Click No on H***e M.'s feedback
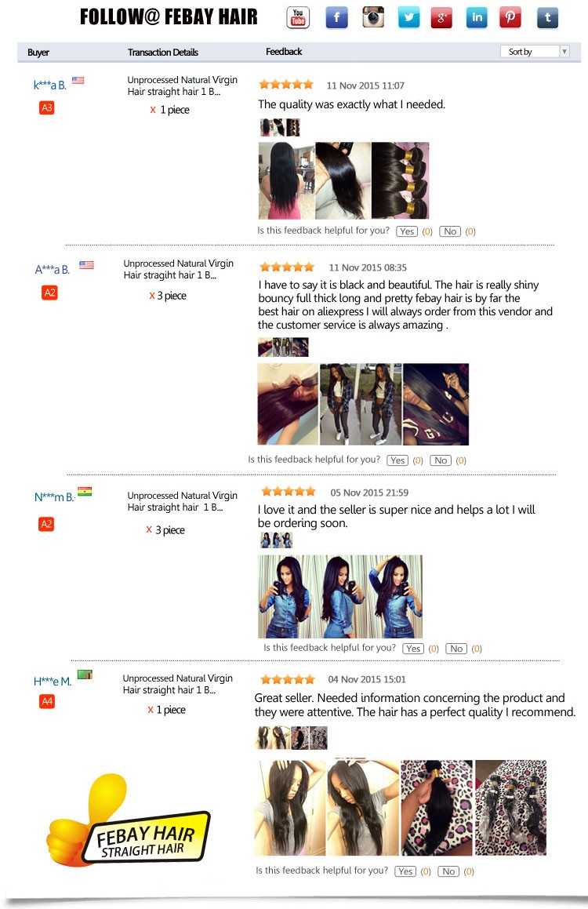Screen dimensions: 588x909 tap(448, 871)
